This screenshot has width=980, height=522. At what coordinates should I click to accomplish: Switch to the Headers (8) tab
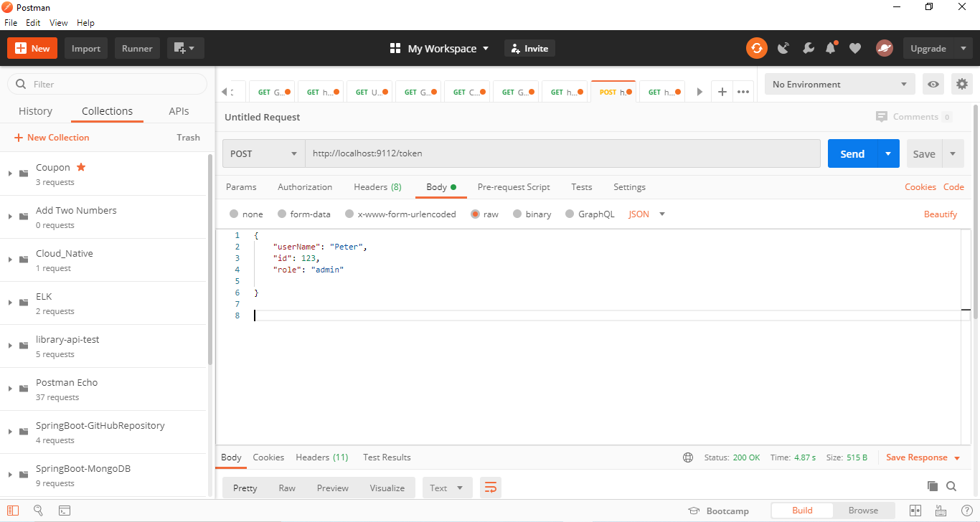click(377, 187)
